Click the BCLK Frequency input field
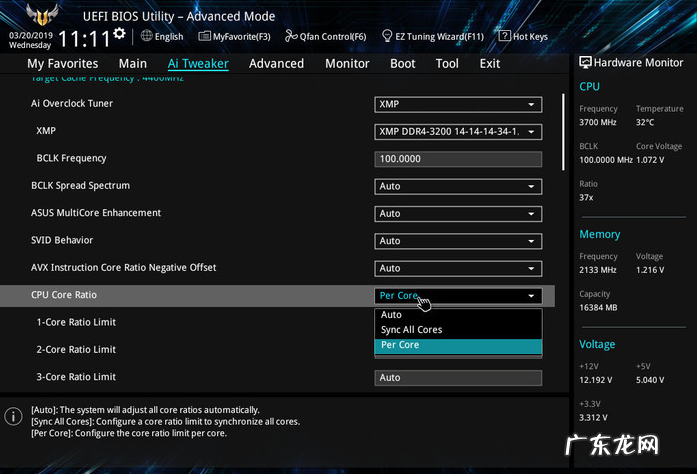This screenshot has width=698, height=474. pos(458,159)
